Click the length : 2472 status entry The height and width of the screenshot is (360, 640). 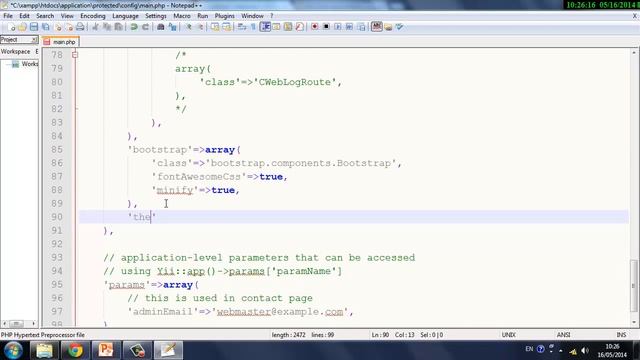click(x=288, y=335)
